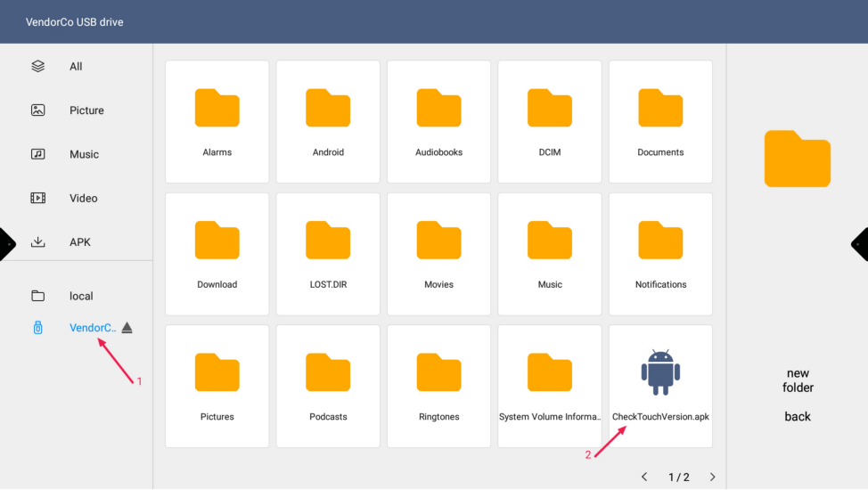The width and height of the screenshot is (868, 490).
Task: Open the CheckTouchVersion.apk file
Action: [x=660, y=386]
